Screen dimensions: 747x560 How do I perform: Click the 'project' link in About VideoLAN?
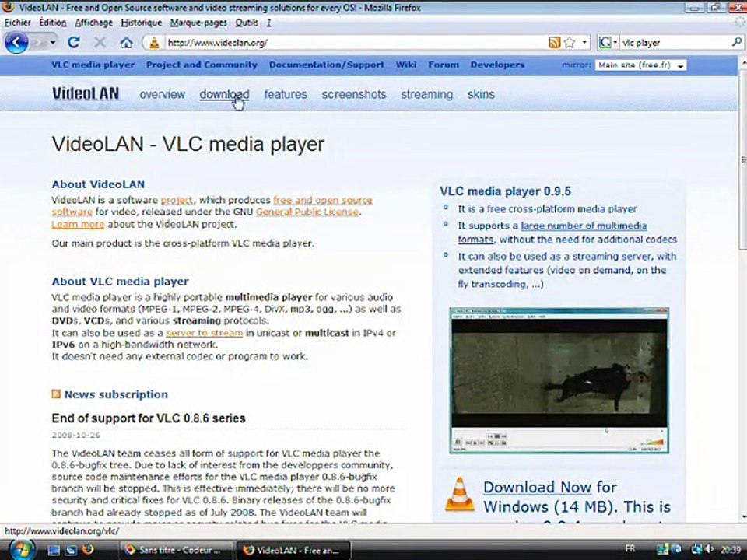177,200
